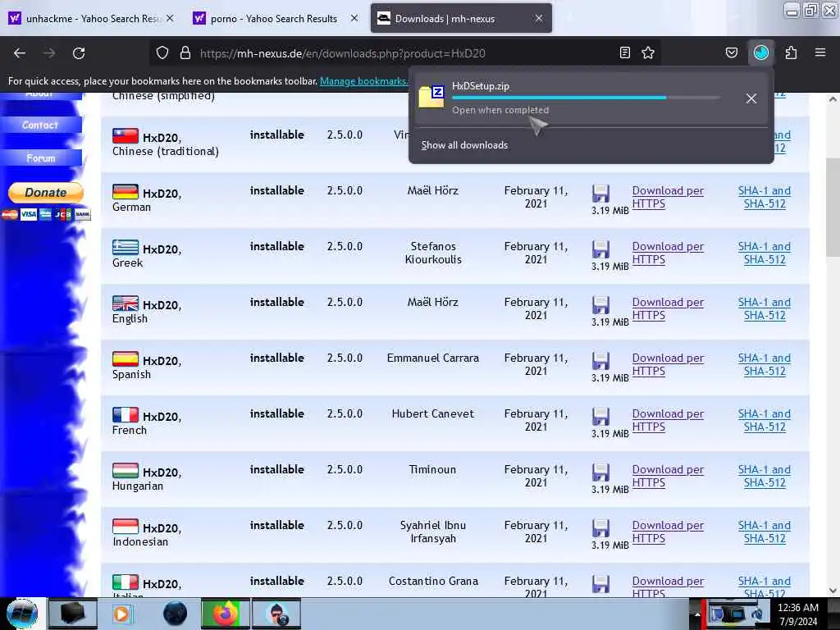
Task: Click the scrollbar down arrow
Action: 833,591
